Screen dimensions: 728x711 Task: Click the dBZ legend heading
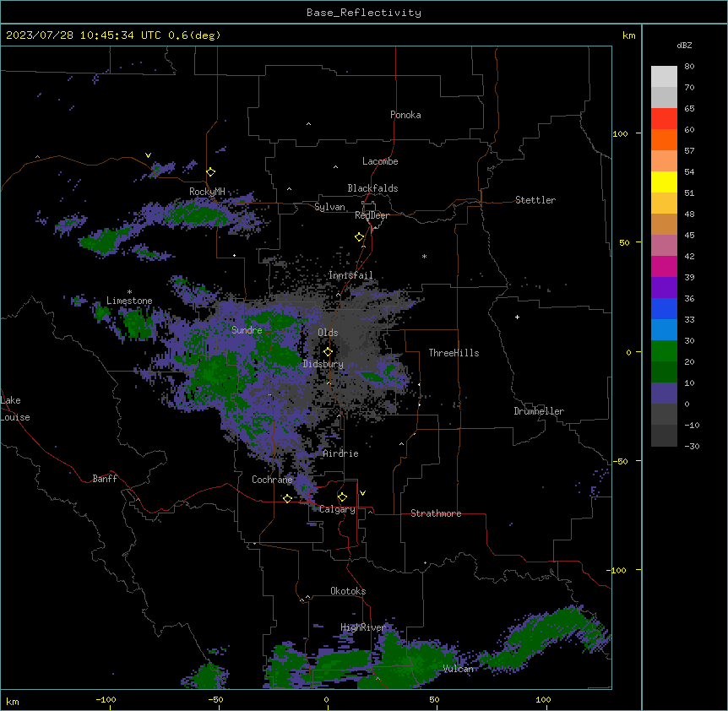[684, 45]
